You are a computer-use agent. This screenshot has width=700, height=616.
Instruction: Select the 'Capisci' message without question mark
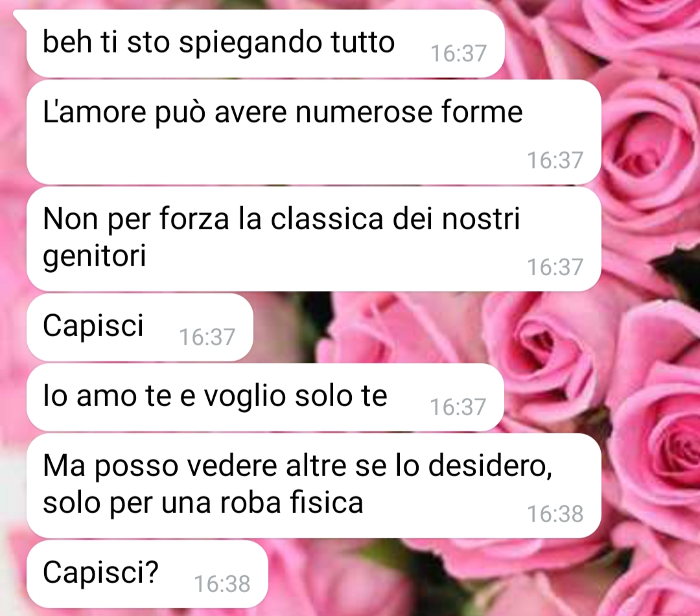[x=140, y=327]
